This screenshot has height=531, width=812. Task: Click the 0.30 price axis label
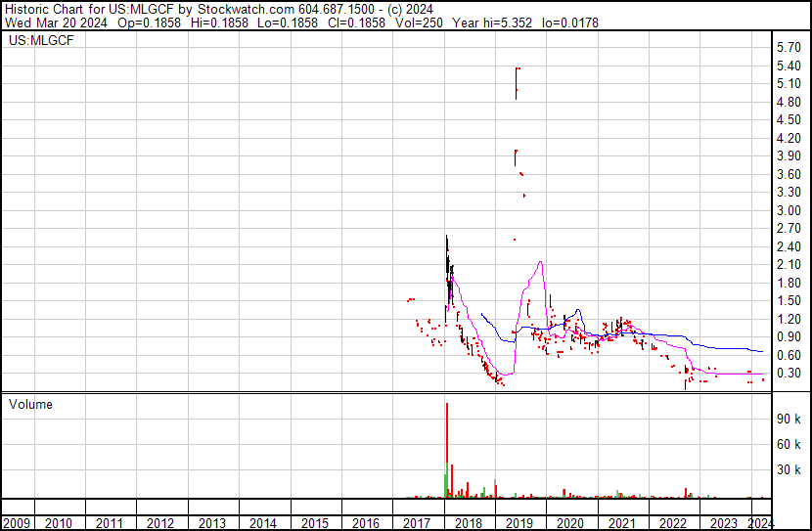(789, 374)
